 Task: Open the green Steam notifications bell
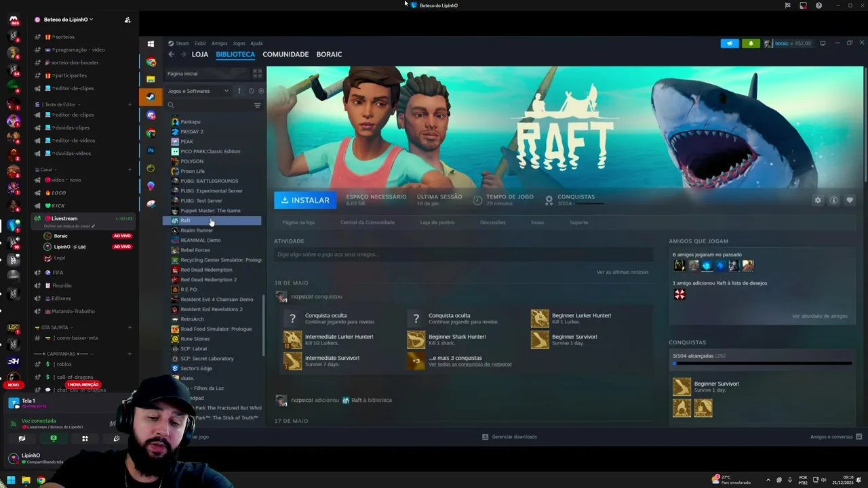pos(751,43)
